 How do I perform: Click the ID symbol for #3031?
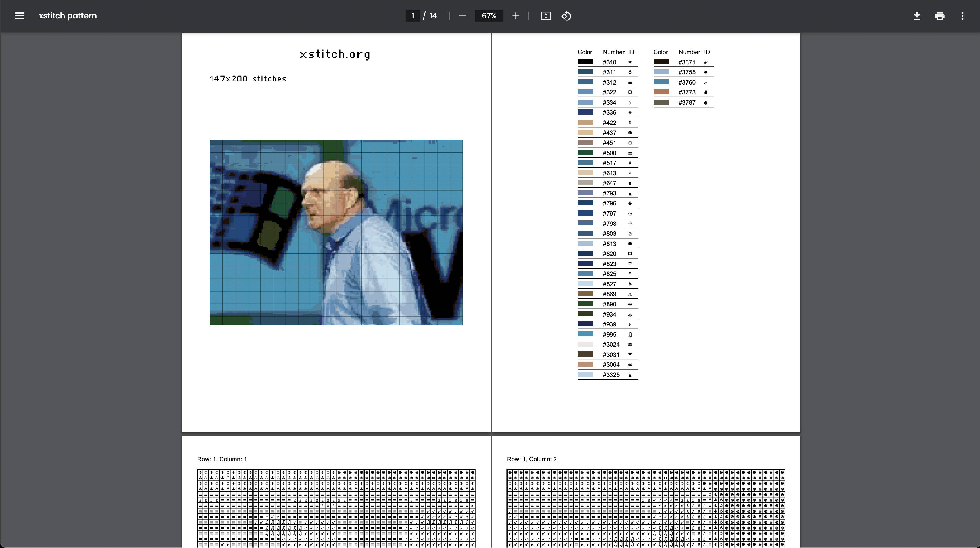(x=630, y=355)
